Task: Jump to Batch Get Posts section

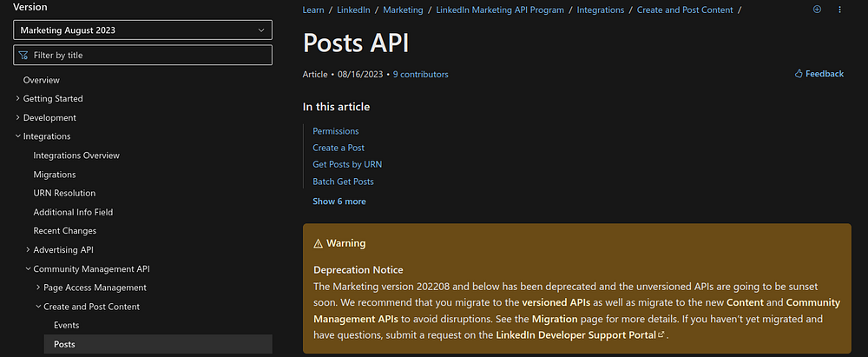Action: click(x=343, y=182)
